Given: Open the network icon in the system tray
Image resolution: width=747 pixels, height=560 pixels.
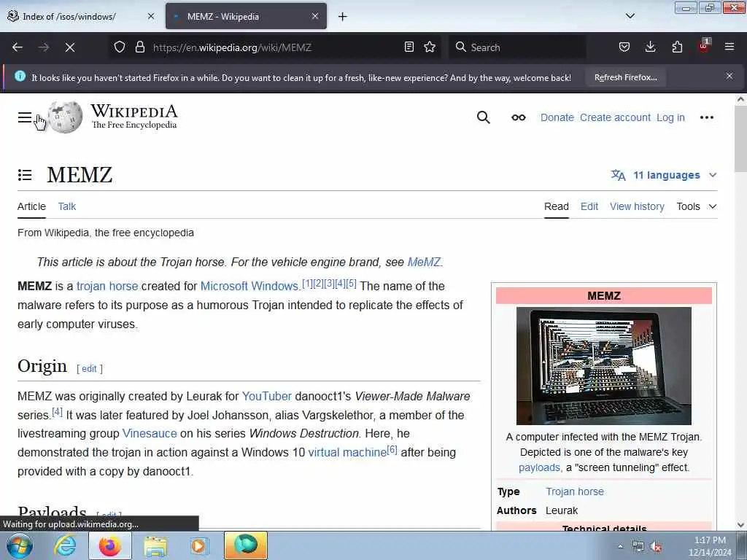Looking at the screenshot, I should [638, 547].
